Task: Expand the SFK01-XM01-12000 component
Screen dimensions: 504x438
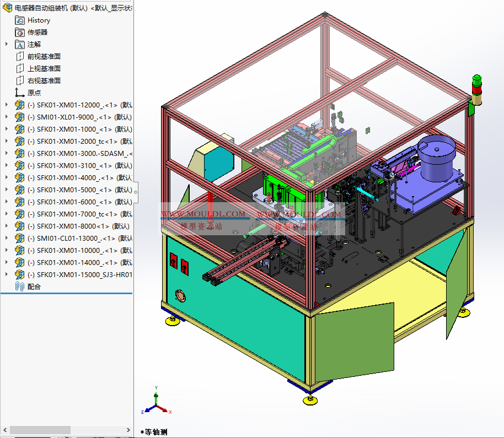Action: click(6, 105)
